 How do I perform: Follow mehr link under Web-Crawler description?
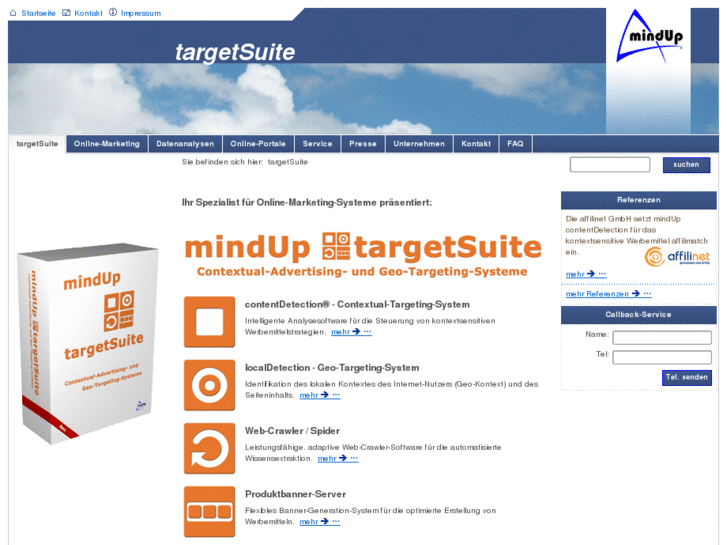[x=338, y=458]
